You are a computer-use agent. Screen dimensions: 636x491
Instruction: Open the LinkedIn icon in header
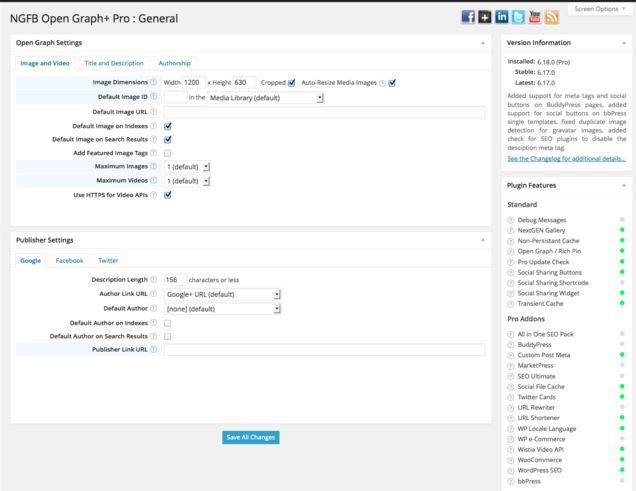(501, 17)
